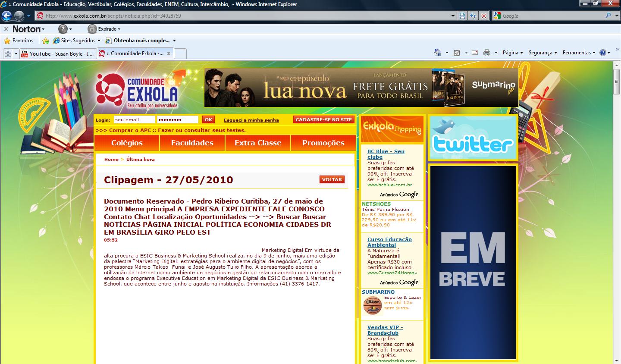Viewport: 621px width, 364px height.
Task: Open the Favorites bar link dropdown arrow
Action: coord(174,41)
